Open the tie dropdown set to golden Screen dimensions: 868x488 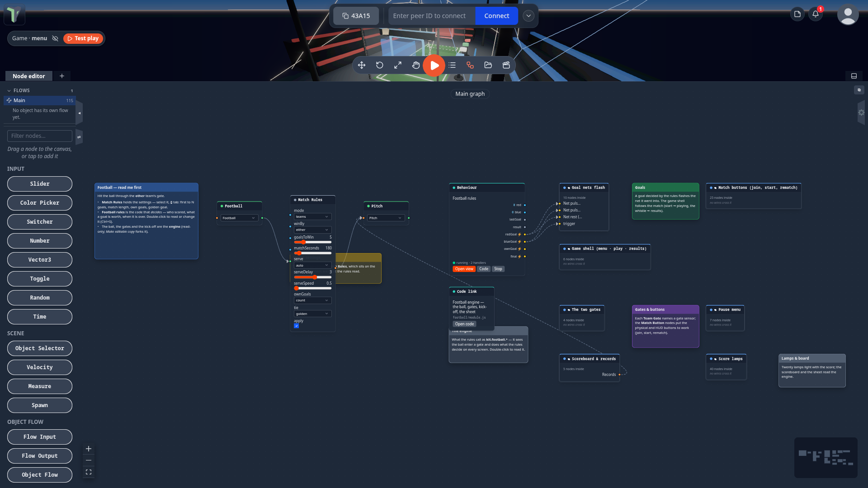[x=312, y=314]
